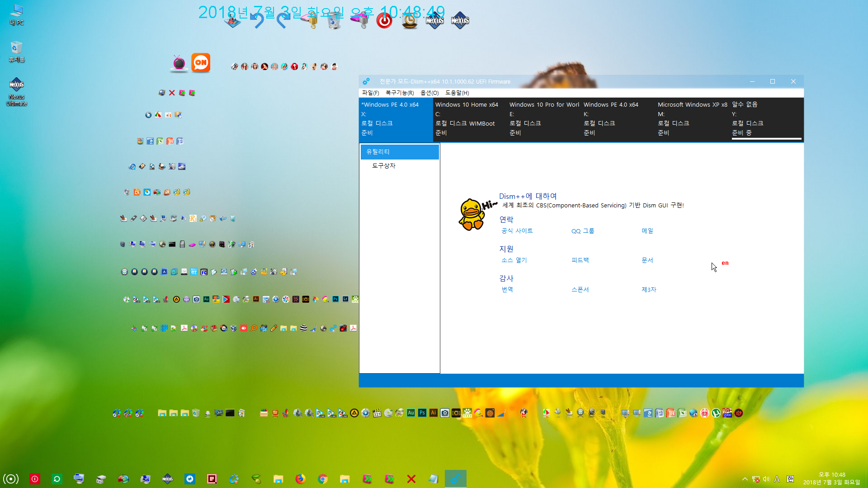
Task: Click the 번역 link
Action: pyautogui.click(x=507, y=290)
